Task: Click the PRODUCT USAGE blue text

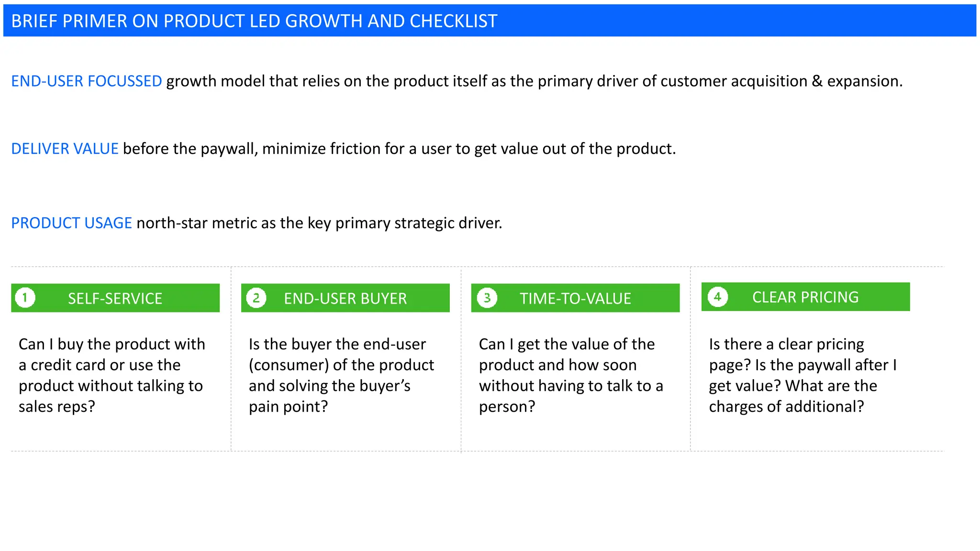Action: pos(71,223)
